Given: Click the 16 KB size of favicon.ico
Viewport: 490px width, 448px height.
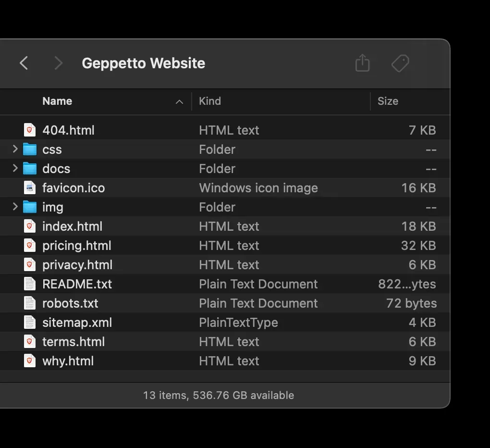Looking at the screenshot, I should (x=418, y=188).
